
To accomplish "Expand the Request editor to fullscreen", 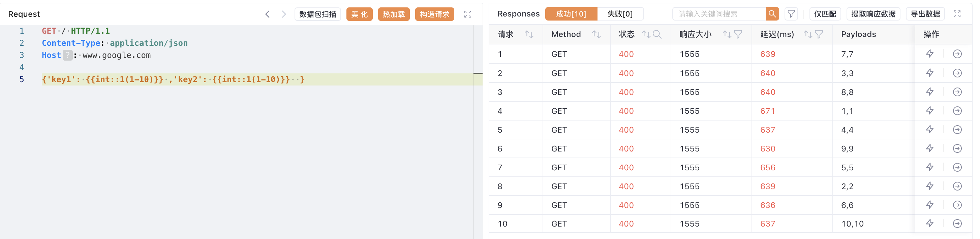I will click(467, 14).
